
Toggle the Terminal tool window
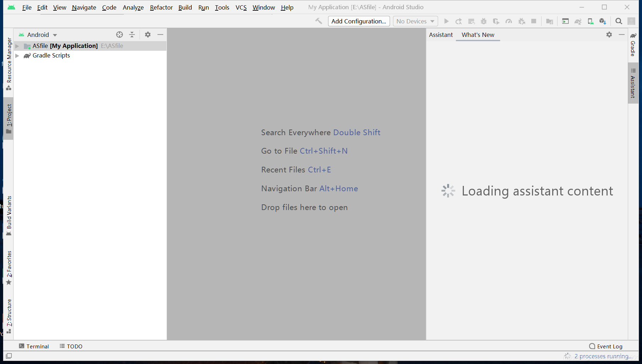pyautogui.click(x=34, y=346)
